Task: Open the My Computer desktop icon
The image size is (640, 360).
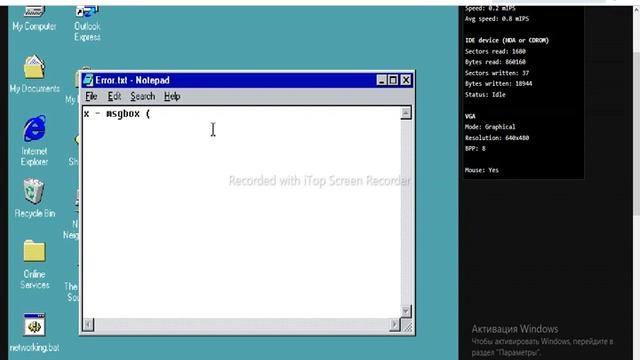Action: click(x=34, y=18)
